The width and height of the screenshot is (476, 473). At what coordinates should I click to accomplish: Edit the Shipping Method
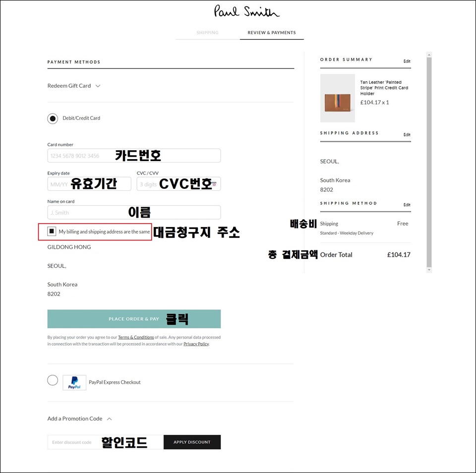click(407, 205)
